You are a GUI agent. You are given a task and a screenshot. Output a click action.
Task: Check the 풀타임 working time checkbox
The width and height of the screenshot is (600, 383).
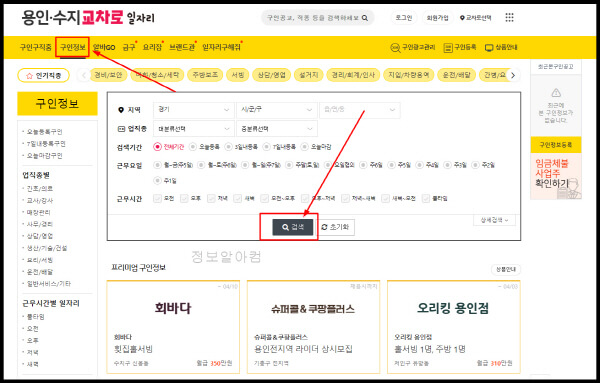click(x=426, y=198)
